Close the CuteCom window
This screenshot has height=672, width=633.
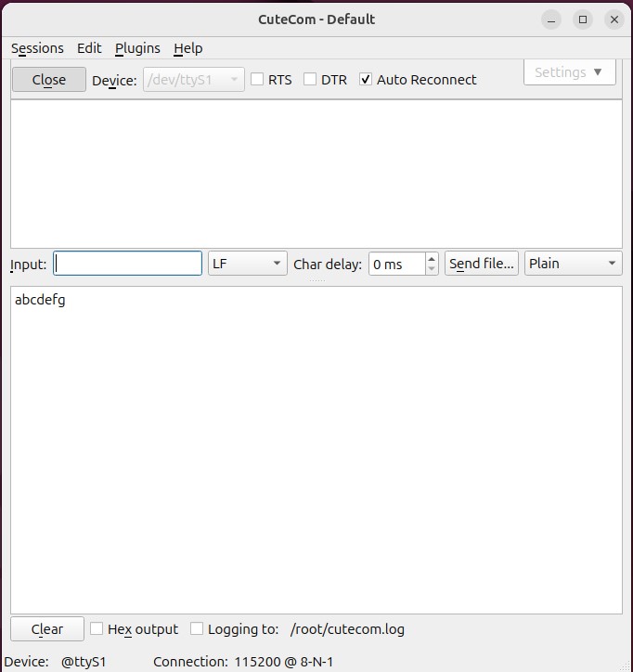click(x=614, y=19)
